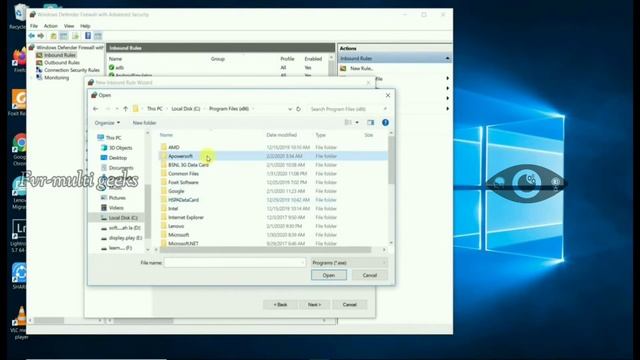Open file type Programs (*.exe) dropdown
The width and height of the screenshot is (640, 360).
(x=349, y=263)
